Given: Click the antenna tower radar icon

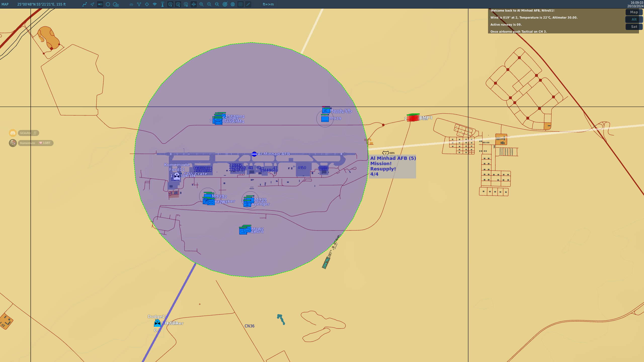Looking at the screenshot, I should [x=163, y=4].
